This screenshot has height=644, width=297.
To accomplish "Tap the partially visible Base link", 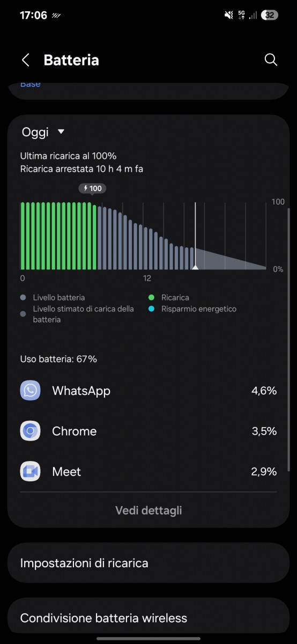I will click(31, 84).
